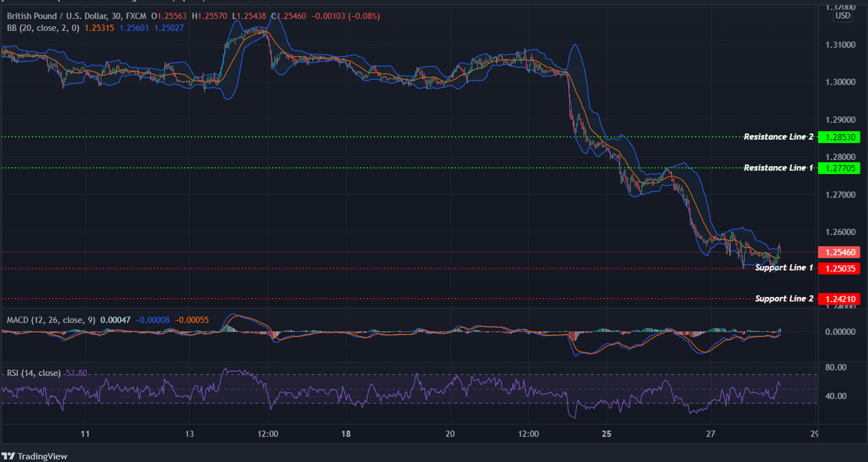Viewport: 868px width, 462px height.
Task: Click the current price label 1.25460
Action: pos(840,252)
